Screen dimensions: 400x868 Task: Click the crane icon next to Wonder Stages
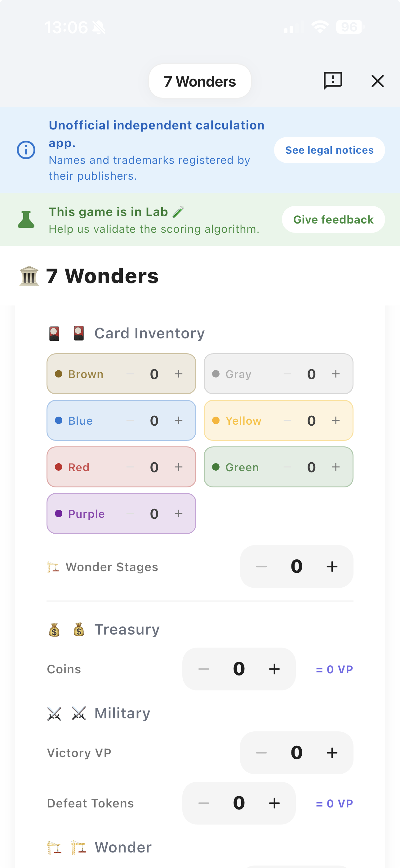point(53,567)
